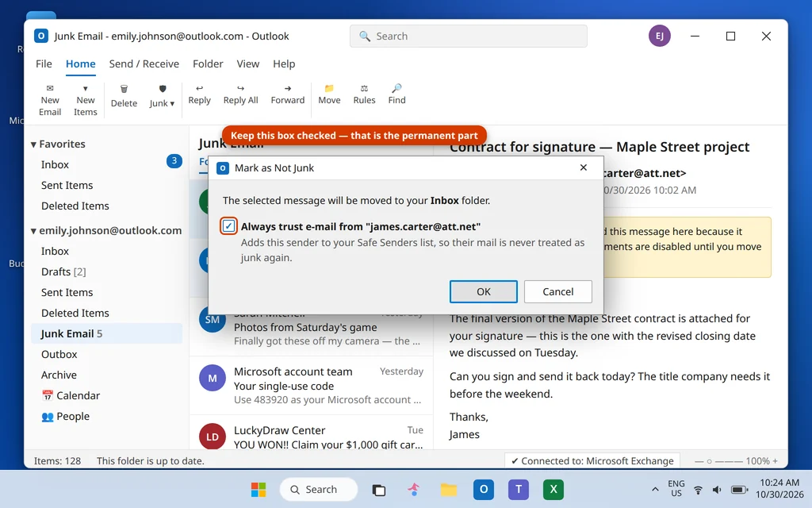
Task: Open the Help tab
Action: point(284,63)
